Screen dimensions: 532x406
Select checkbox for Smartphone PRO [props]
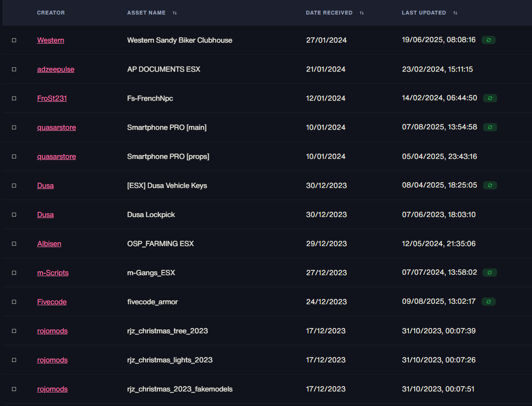tap(14, 156)
